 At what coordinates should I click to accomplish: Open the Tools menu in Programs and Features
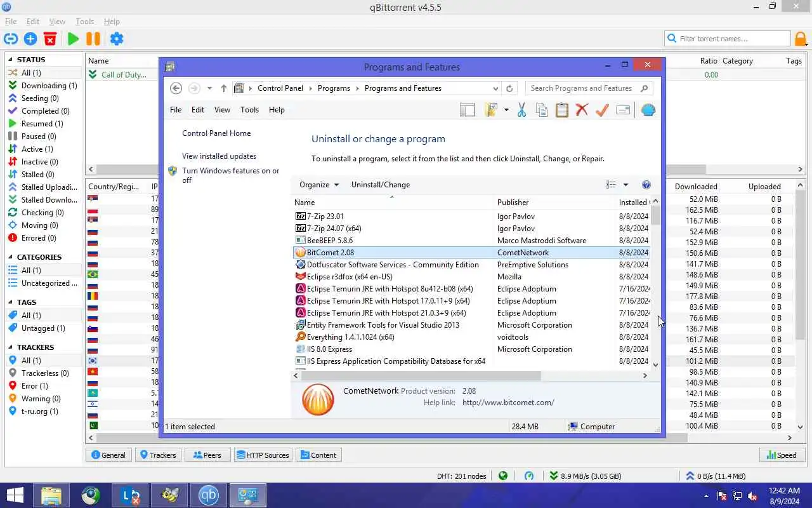coord(249,110)
